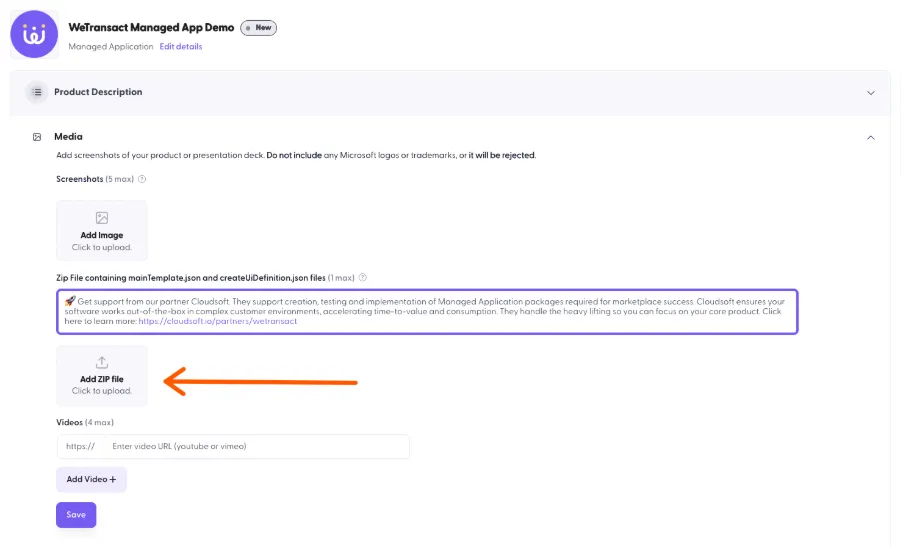Screen dimensions: 901x547
Task: Click the Videos (4 max) label
Action: pos(85,422)
